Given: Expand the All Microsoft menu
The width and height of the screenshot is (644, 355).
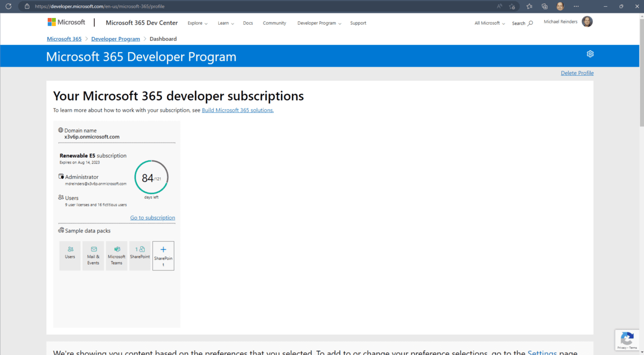Looking at the screenshot, I should [x=489, y=23].
